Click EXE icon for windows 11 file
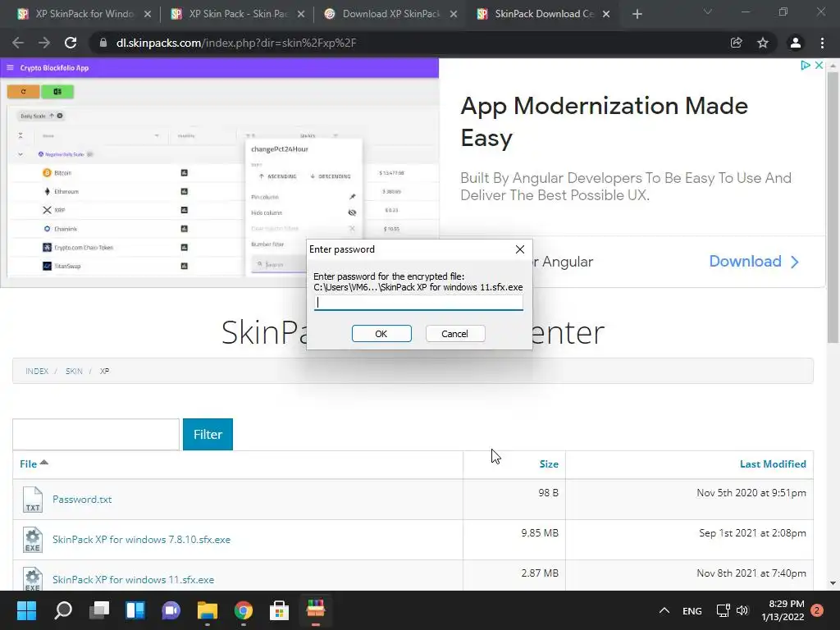The height and width of the screenshot is (630, 840). pyautogui.click(x=33, y=579)
